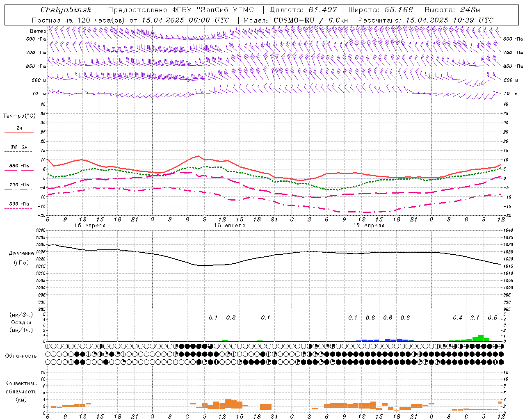Image resolution: width=525 pixels, height=420 pixels.
Task: Click the '16 апреля' date label
Action: pyautogui.click(x=229, y=226)
